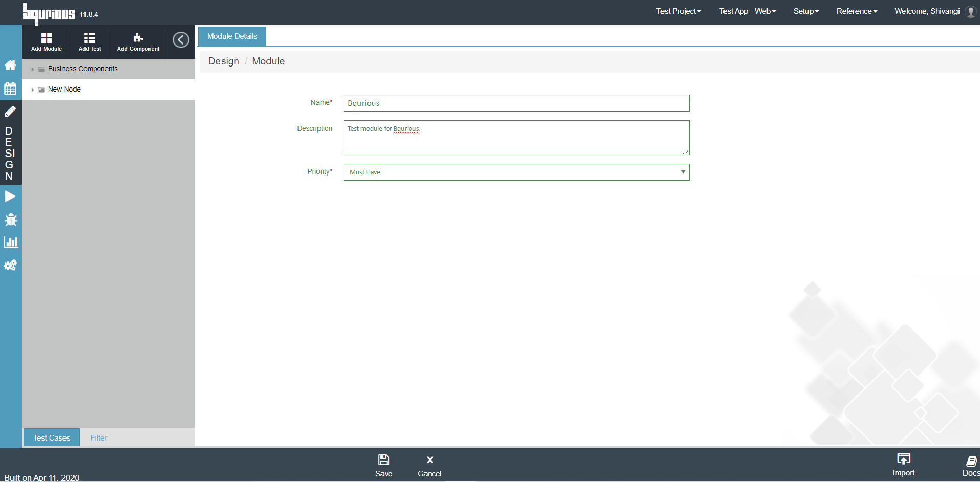Grab the Description textarea resize handle
The height and width of the screenshot is (482, 980).
click(x=686, y=151)
